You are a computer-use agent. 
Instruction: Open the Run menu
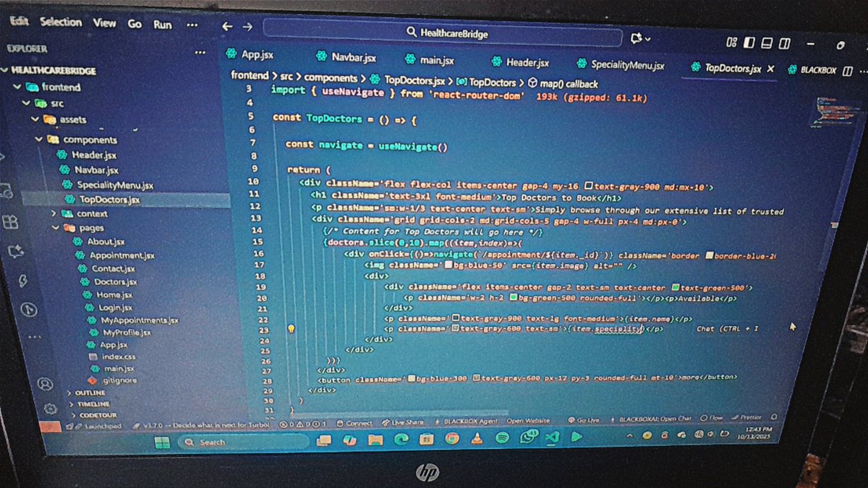(x=163, y=25)
